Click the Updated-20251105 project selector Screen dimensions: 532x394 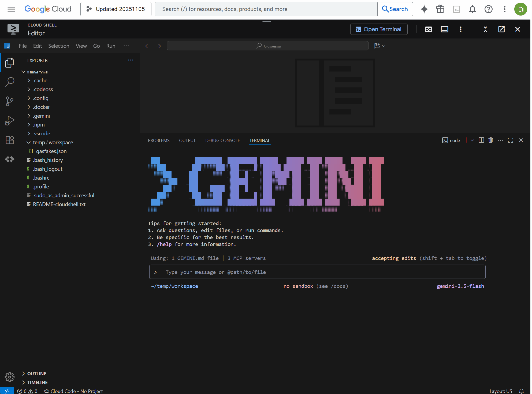click(x=116, y=9)
